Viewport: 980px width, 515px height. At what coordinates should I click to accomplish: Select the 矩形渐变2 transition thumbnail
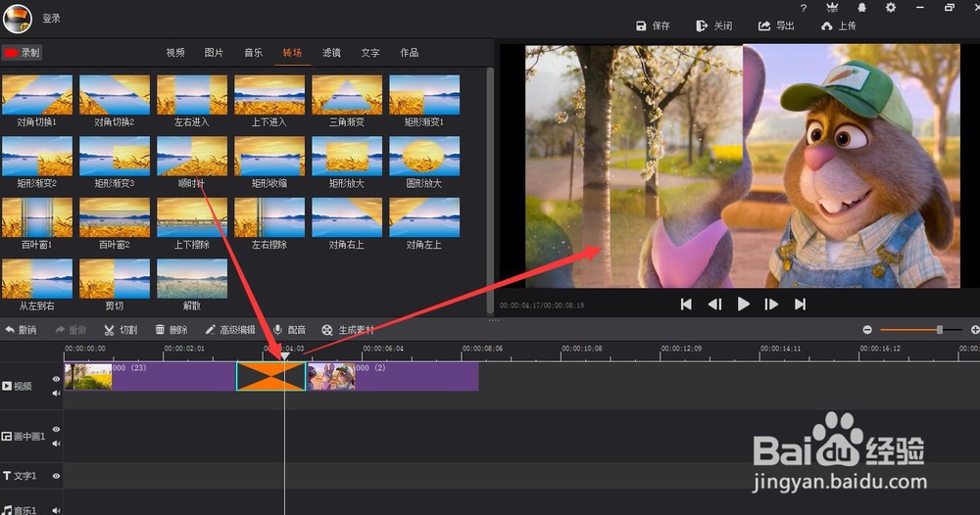[37, 156]
